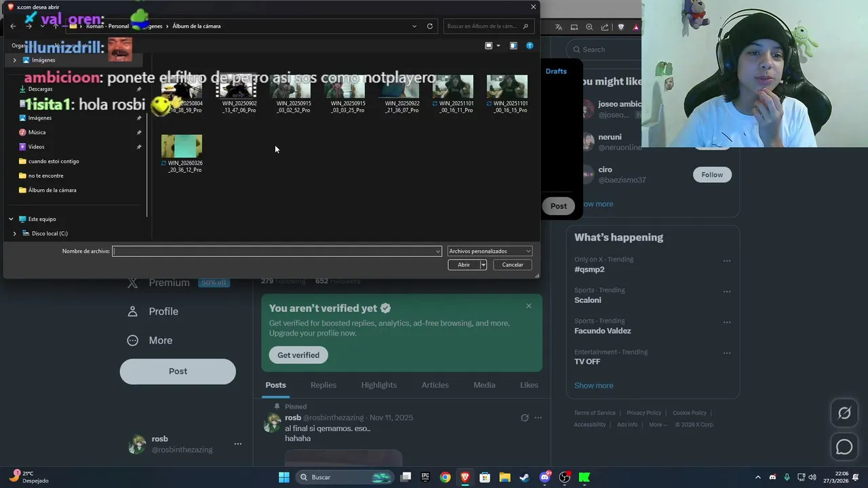The width and height of the screenshot is (868, 488).
Task: Show hidden system tray icons
Action: (758, 477)
